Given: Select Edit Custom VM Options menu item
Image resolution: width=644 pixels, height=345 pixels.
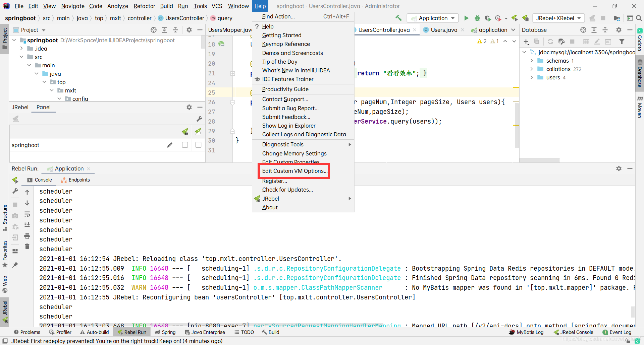Looking at the screenshot, I should (303, 171).
